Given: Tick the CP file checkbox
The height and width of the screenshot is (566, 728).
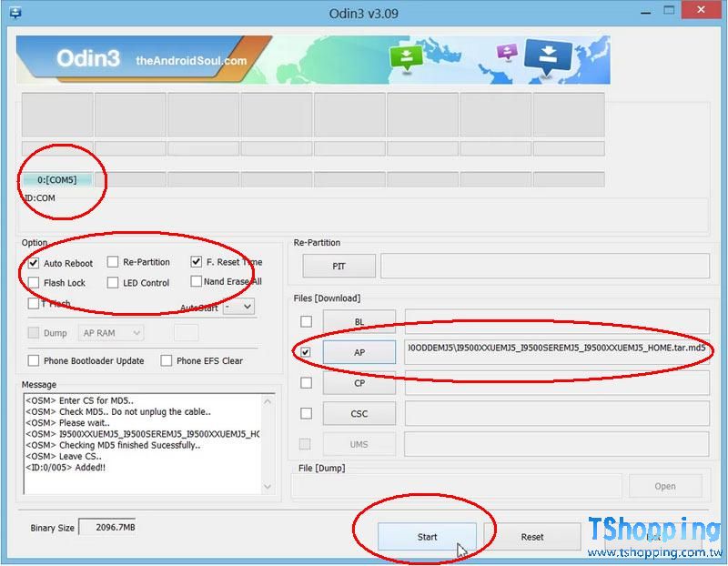Looking at the screenshot, I should (x=306, y=382).
